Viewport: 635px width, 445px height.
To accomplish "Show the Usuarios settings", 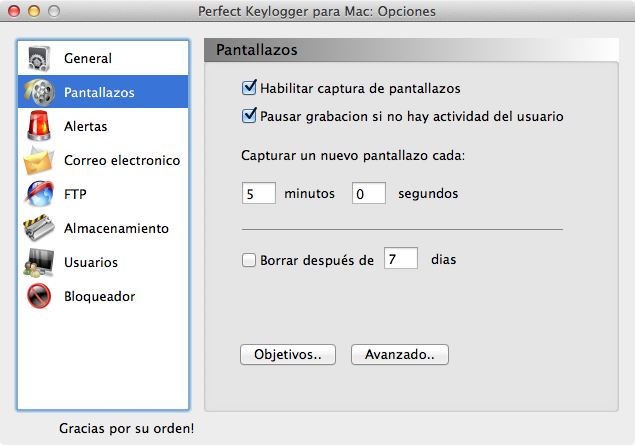I will coord(103,262).
